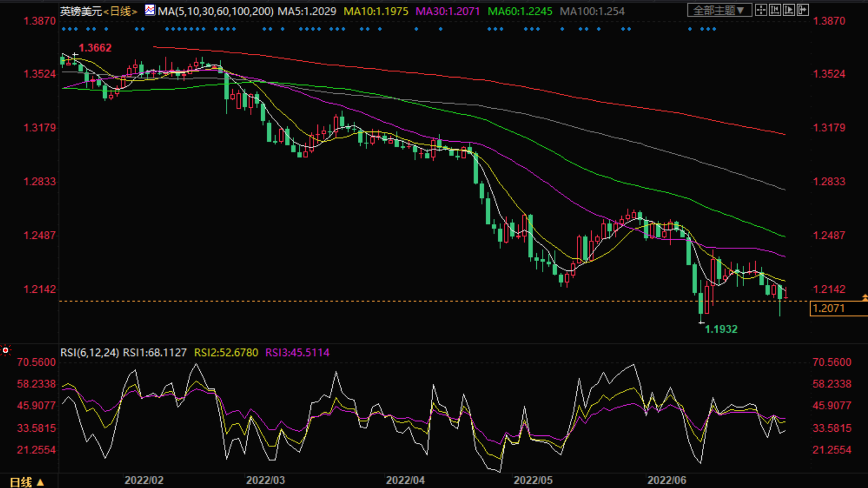Click the right axis 1.2487 price label
Screen dimensions: 868x488
click(829, 236)
